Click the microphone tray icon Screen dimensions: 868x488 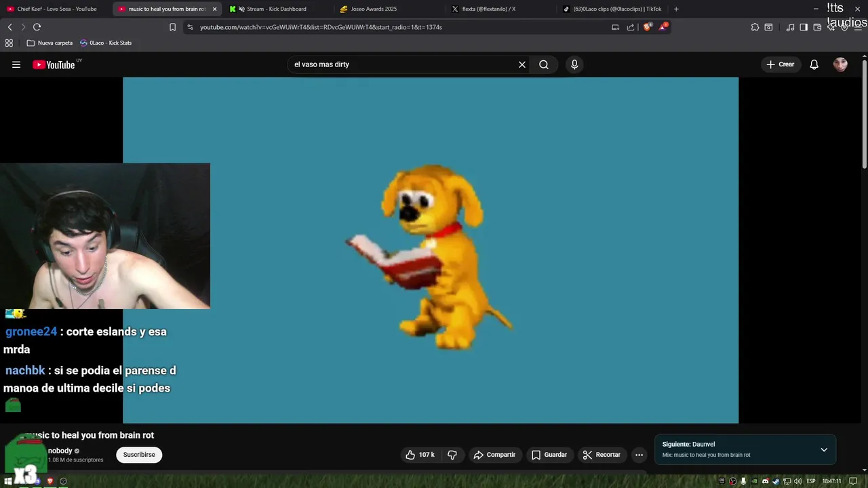point(744,481)
